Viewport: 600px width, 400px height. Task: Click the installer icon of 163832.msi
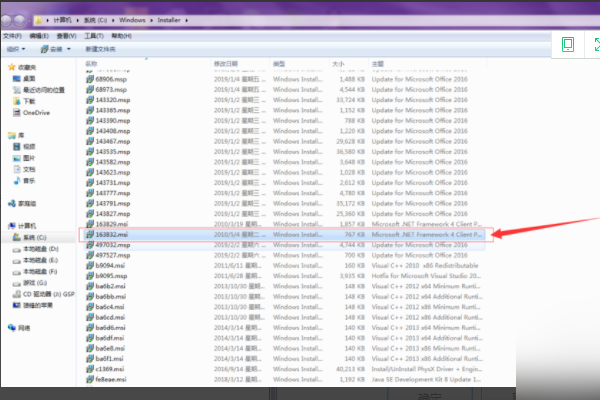[x=90, y=234]
